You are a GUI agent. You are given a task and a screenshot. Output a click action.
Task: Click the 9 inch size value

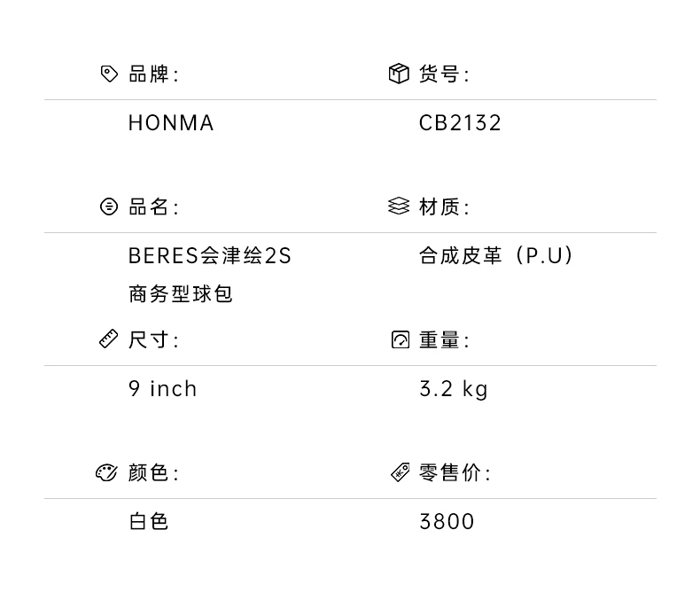(x=162, y=389)
